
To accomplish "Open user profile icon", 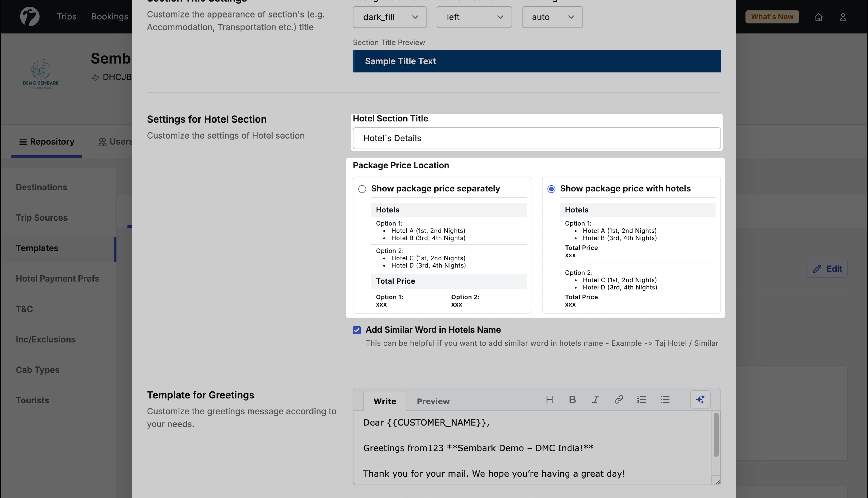I will point(843,17).
